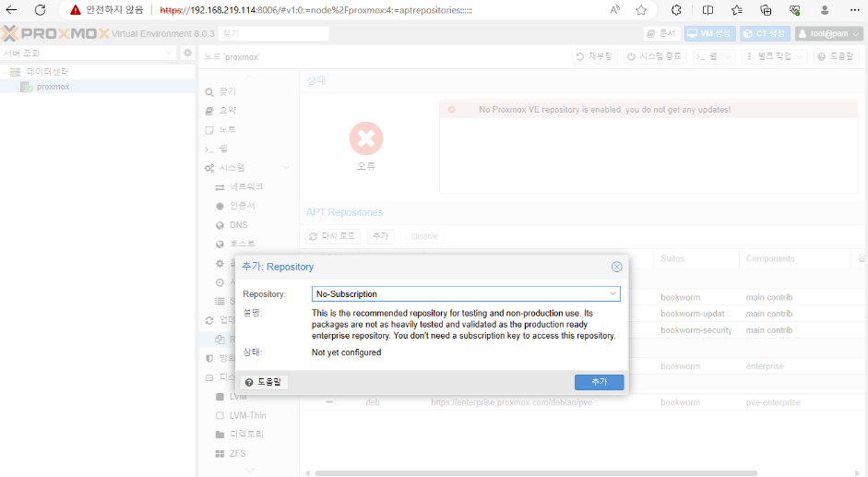Open LVM-Thin disk page
Image resolution: width=868 pixels, height=477 pixels.
click(x=248, y=415)
